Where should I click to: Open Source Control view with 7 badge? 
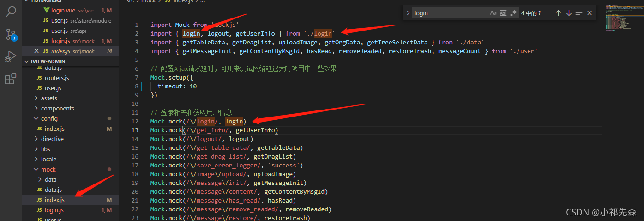click(10, 34)
